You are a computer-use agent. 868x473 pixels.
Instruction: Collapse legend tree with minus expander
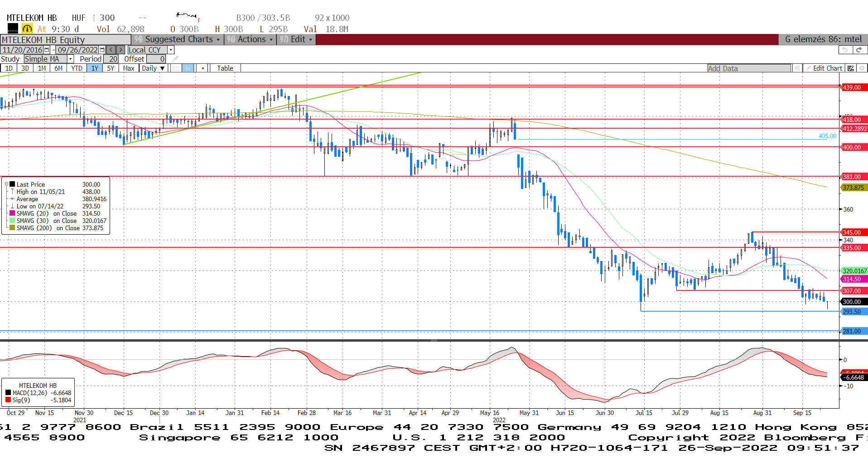[6, 184]
